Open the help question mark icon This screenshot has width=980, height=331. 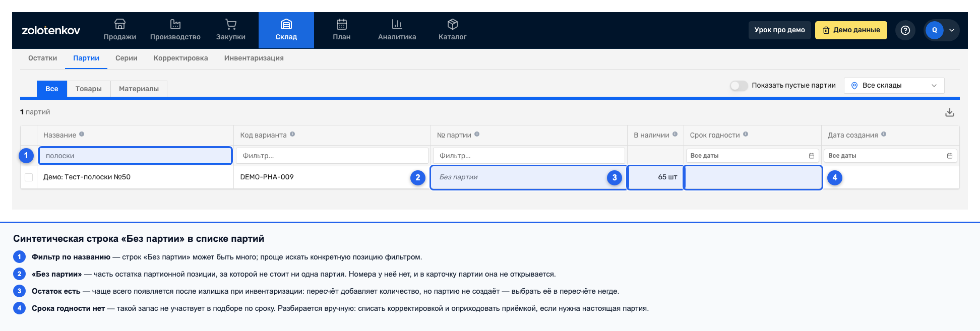(905, 30)
